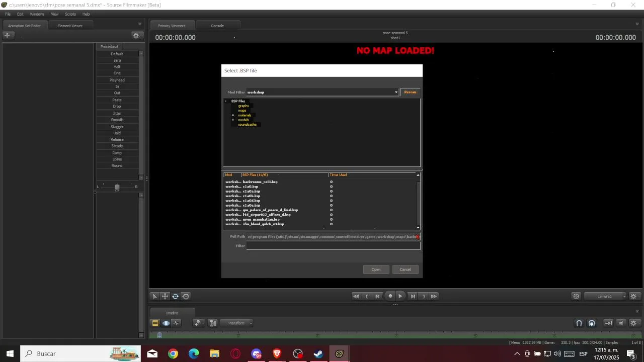This screenshot has width=644, height=362.
Task: Click the Open button in dialog
Action: coord(376,269)
